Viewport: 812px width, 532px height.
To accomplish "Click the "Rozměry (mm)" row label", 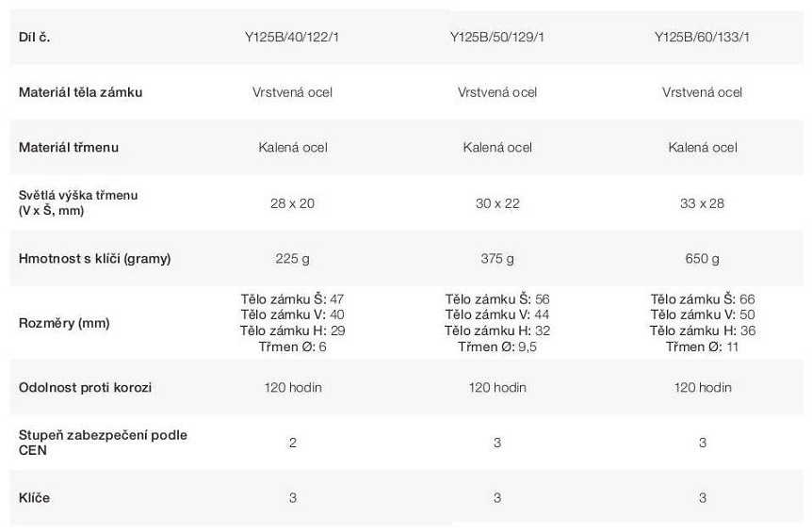I will (64, 323).
